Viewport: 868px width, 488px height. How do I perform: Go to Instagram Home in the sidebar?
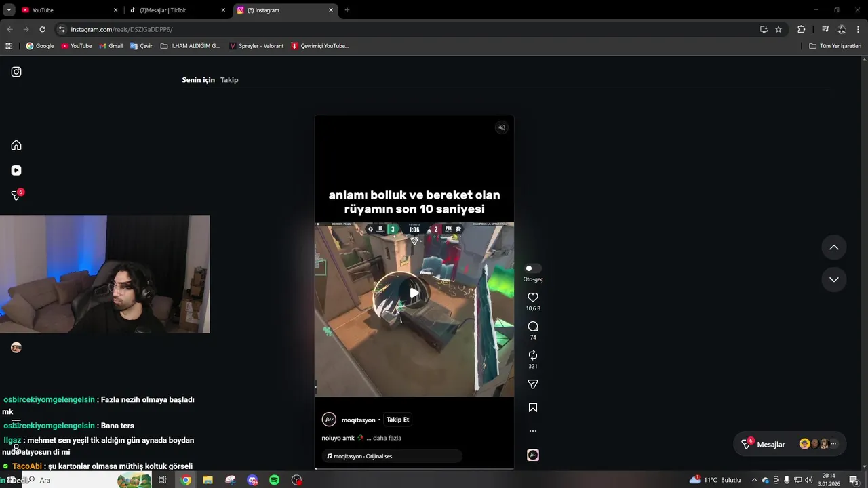(16, 145)
